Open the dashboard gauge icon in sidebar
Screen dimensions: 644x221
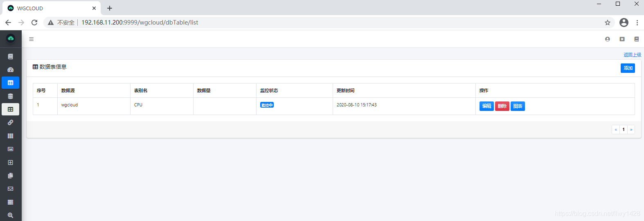click(11, 70)
